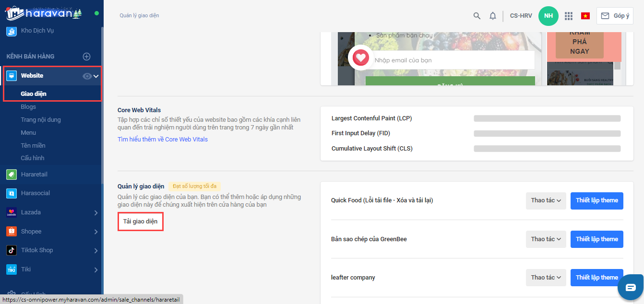Click the Hararetail sidebar label
The width and height of the screenshot is (644, 304).
pos(34,175)
